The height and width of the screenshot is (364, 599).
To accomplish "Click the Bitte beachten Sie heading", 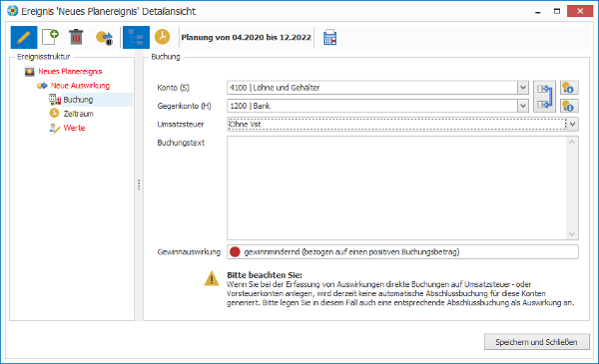I will click(x=265, y=275).
